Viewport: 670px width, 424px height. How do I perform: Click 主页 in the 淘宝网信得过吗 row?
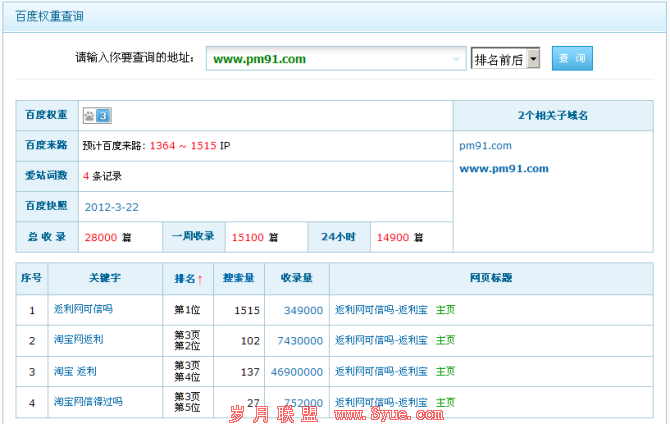(445, 402)
